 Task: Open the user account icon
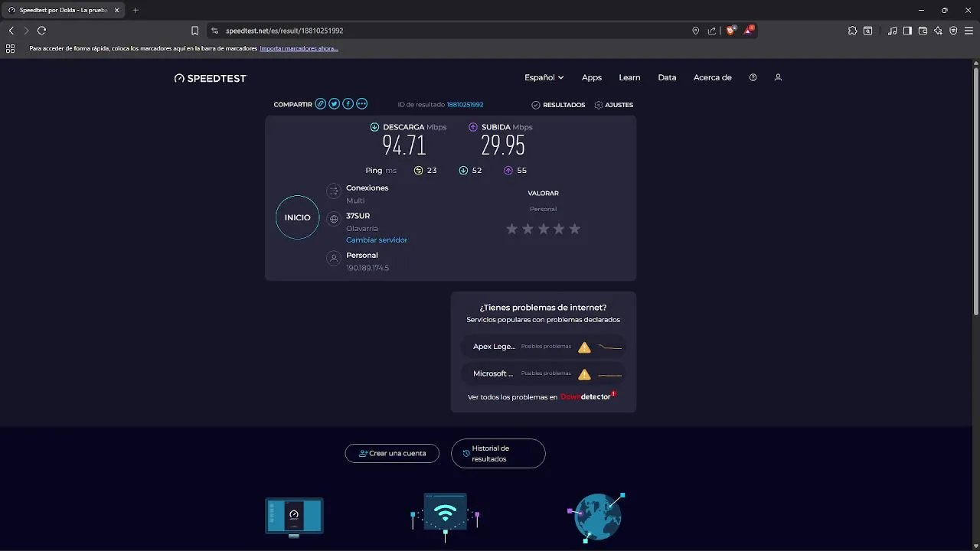tap(778, 77)
